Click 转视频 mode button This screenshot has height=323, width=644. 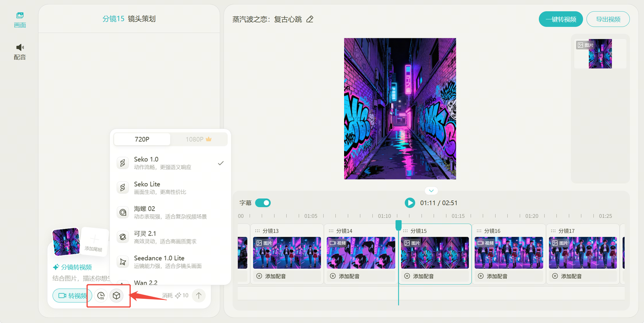click(72, 296)
